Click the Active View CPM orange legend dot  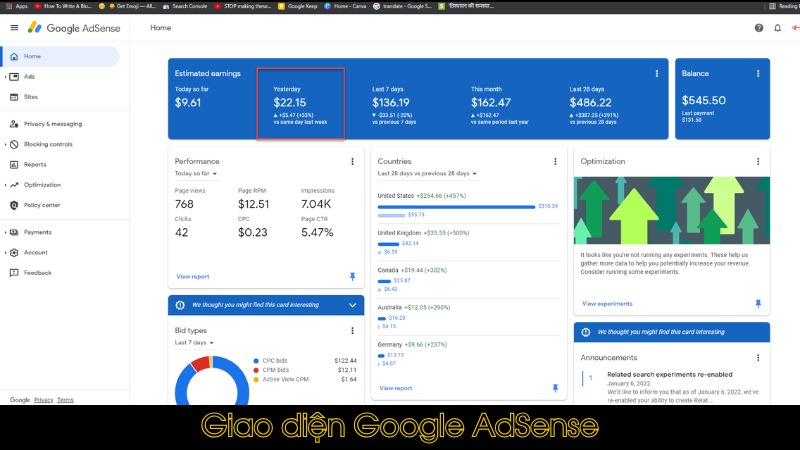(256, 379)
